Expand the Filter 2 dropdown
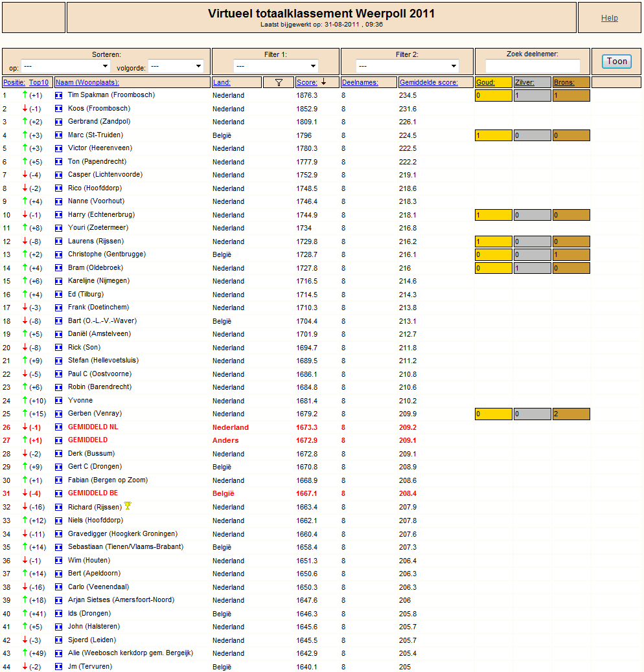The width and height of the screenshot is (644, 672). coord(407,66)
